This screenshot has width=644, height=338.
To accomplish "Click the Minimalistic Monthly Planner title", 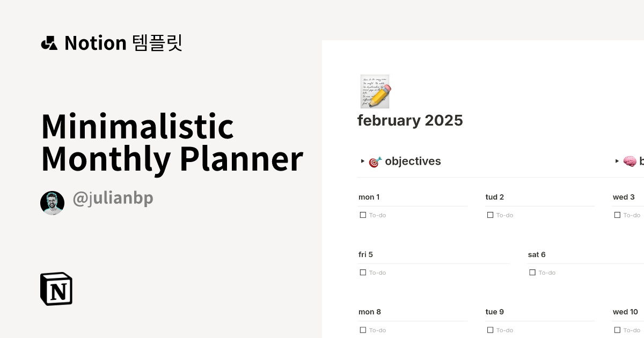I will 172,142.
